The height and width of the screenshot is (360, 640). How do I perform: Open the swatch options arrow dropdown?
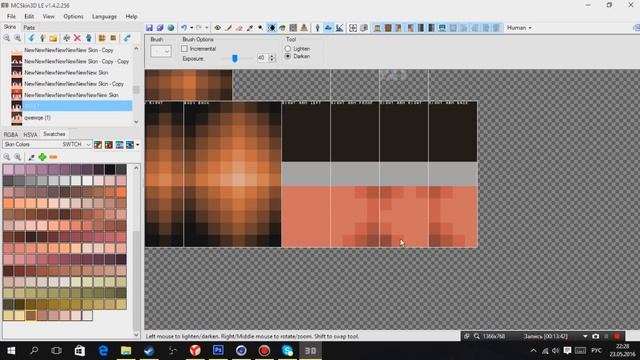coord(138,144)
